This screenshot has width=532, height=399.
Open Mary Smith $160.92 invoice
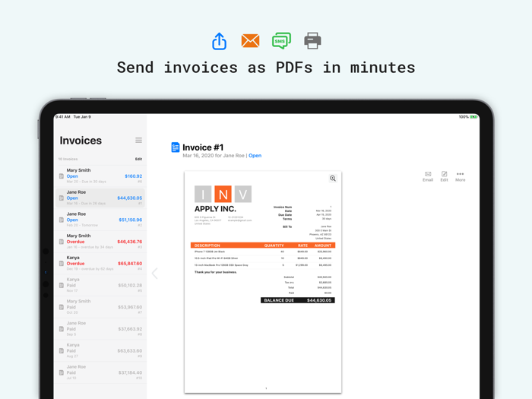[100, 176]
